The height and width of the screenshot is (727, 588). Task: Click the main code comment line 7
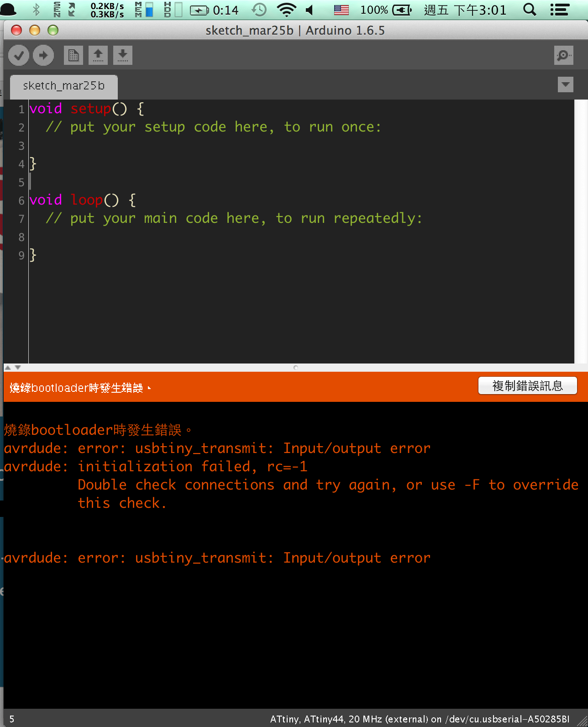pyautogui.click(x=234, y=218)
